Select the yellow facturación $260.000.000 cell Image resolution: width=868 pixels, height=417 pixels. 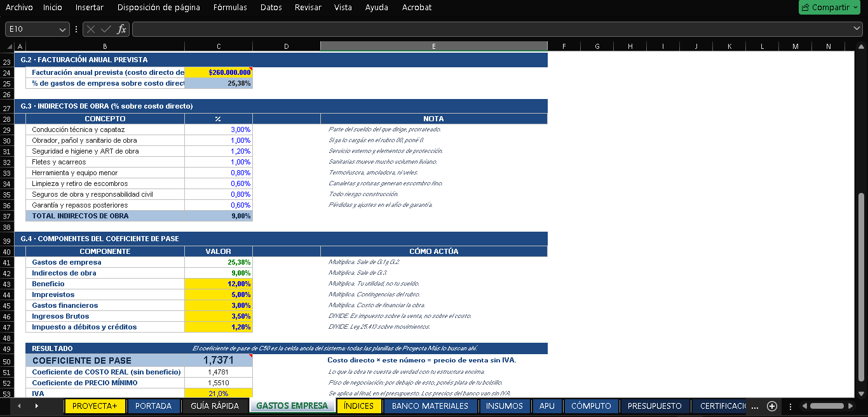(219, 72)
